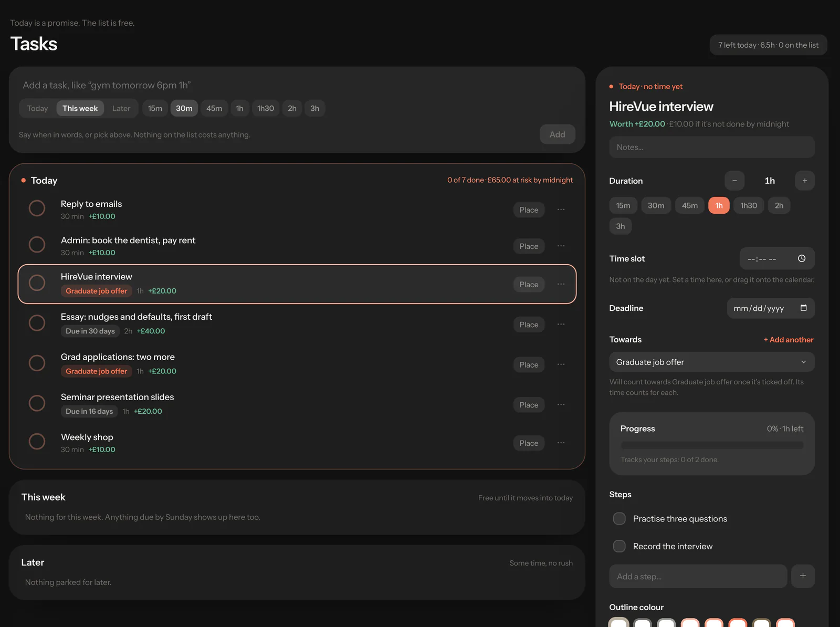Select the Today scheduling tab
Image resolution: width=840 pixels, height=627 pixels.
pos(37,108)
